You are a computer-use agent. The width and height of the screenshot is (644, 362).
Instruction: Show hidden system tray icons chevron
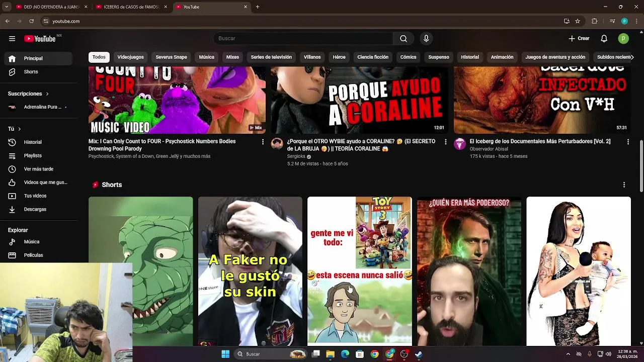pyautogui.click(x=568, y=354)
